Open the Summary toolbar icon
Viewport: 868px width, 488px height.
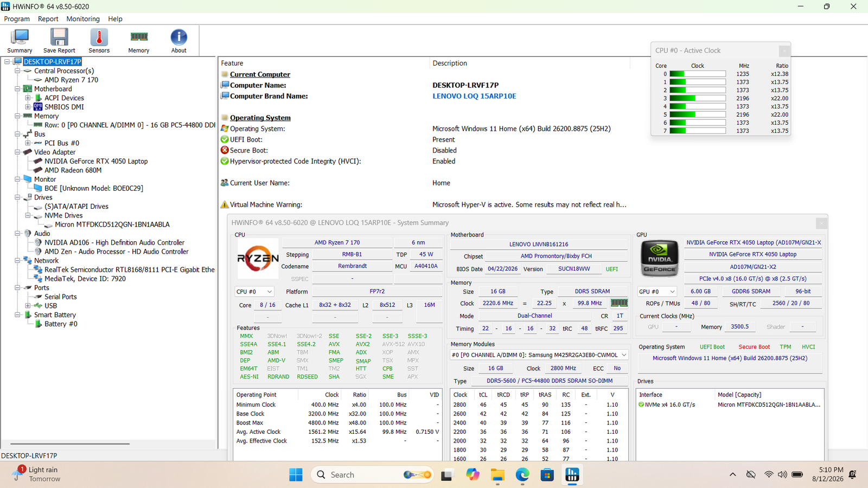20,41
